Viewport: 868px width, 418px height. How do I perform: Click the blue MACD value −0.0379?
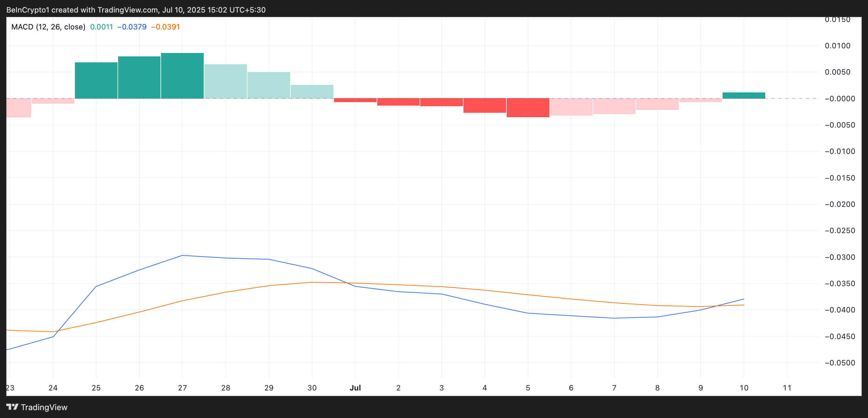pyautogui.click(x=132, y=27)
